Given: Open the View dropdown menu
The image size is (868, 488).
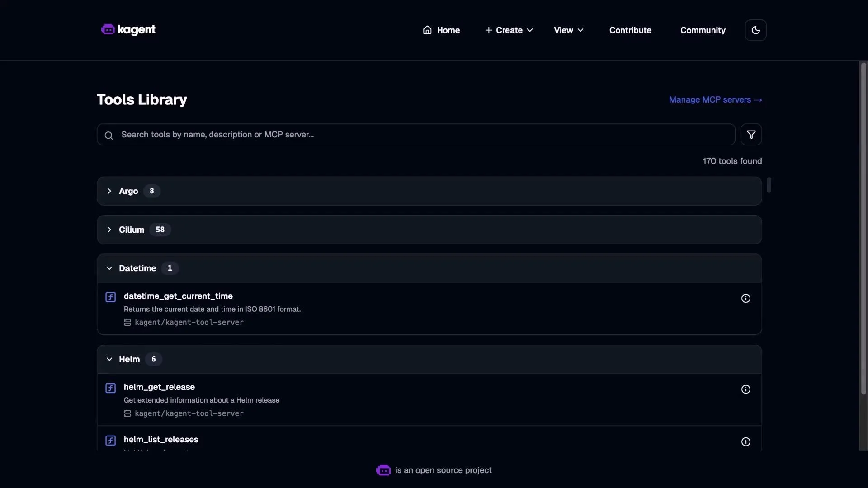Looking at the screenshot, I should 569,30.
